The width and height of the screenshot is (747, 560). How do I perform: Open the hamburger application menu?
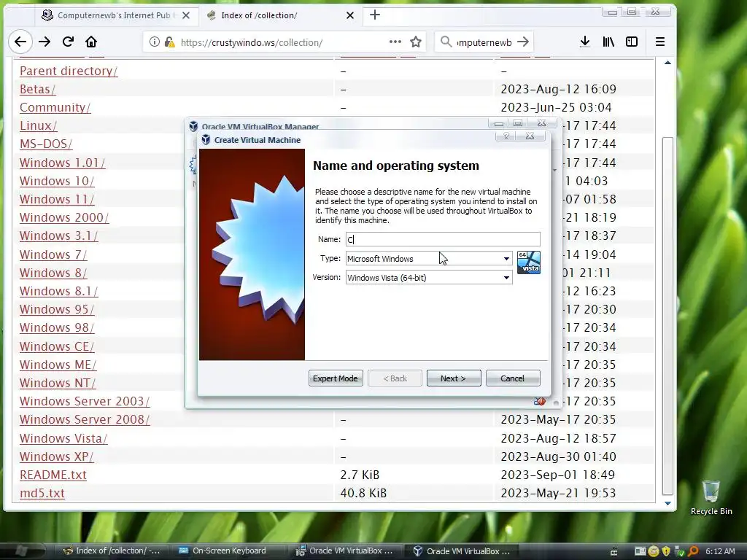pyautogui.click(x=659, y=42)
